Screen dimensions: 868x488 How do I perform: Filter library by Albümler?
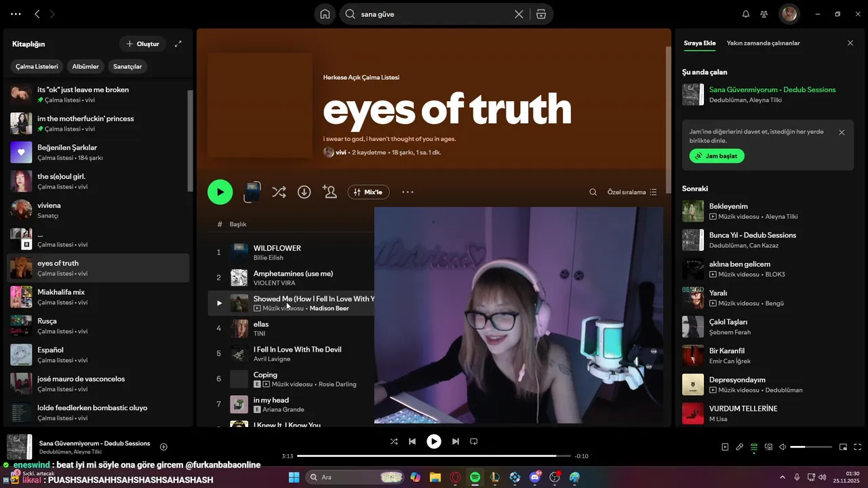click(85, 66)
